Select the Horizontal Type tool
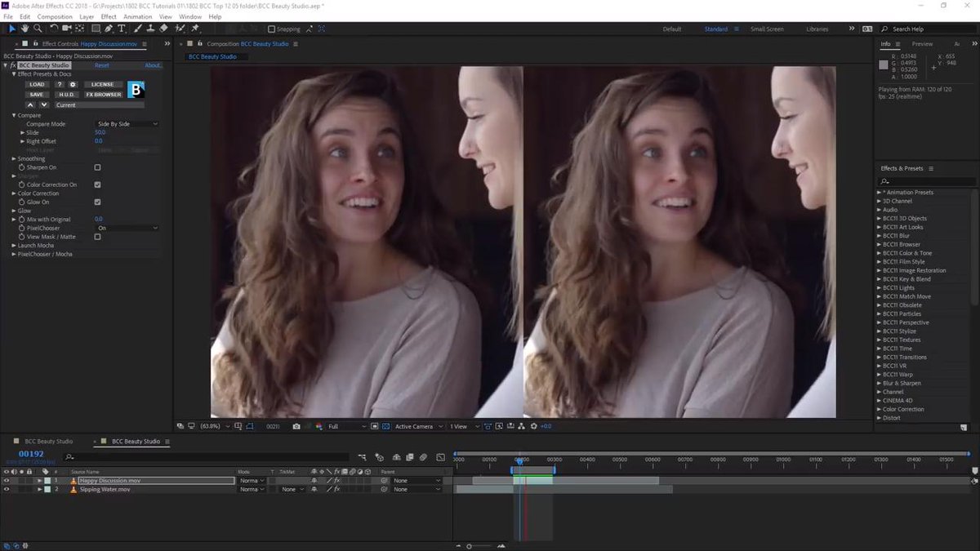 pos(122,29)
